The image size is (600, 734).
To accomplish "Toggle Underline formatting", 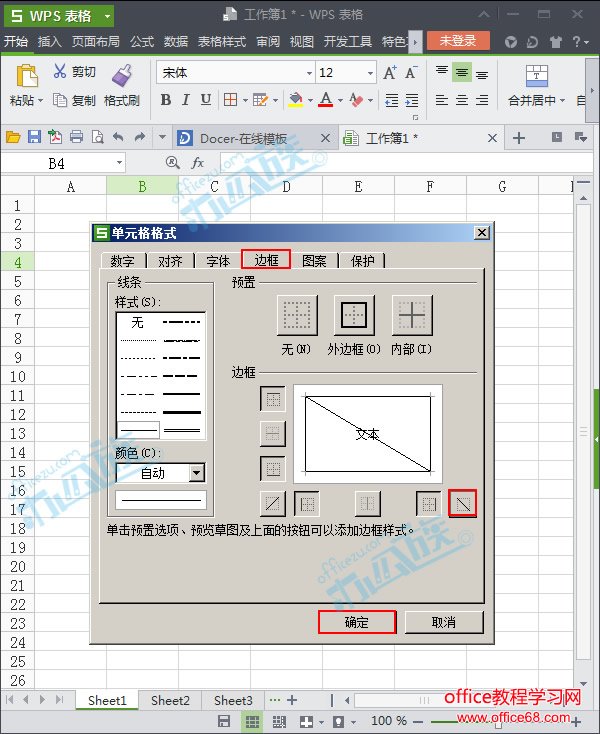I will pyautogui.click(x=206, y=100).
